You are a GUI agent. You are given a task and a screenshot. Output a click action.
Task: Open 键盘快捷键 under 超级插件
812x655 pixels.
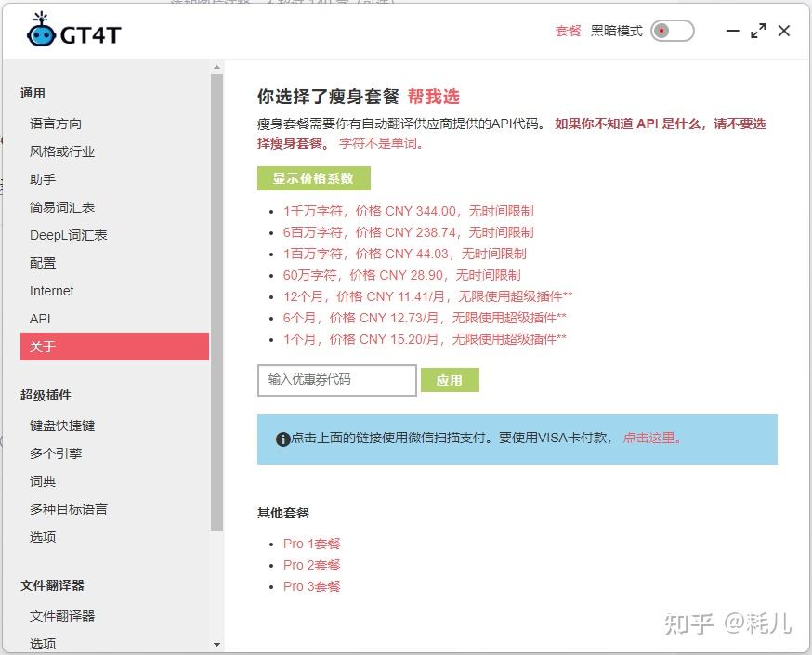click(x=62, y=425)
